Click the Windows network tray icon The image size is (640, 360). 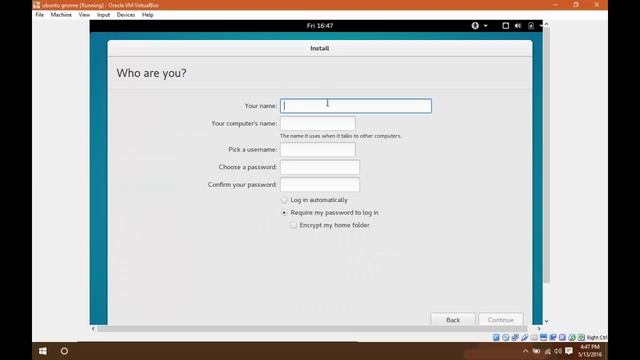pyautogui.click(x=548, y=351)
